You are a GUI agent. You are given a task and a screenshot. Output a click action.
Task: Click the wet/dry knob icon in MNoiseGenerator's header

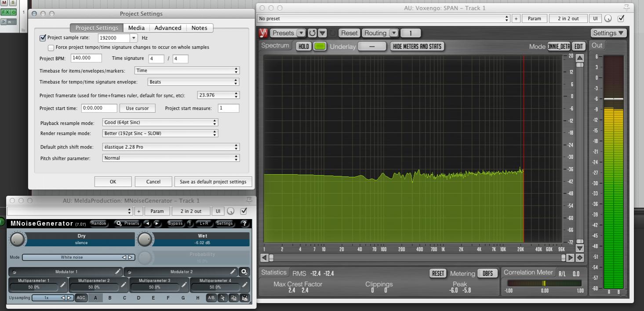click(231, 211)
